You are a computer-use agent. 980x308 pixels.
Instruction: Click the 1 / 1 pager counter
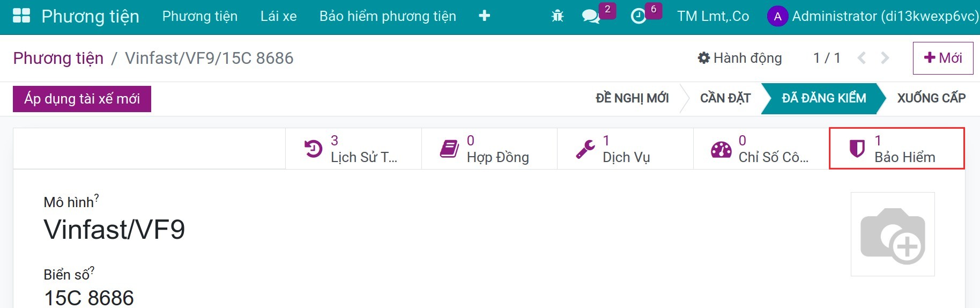tap(827, 58)
